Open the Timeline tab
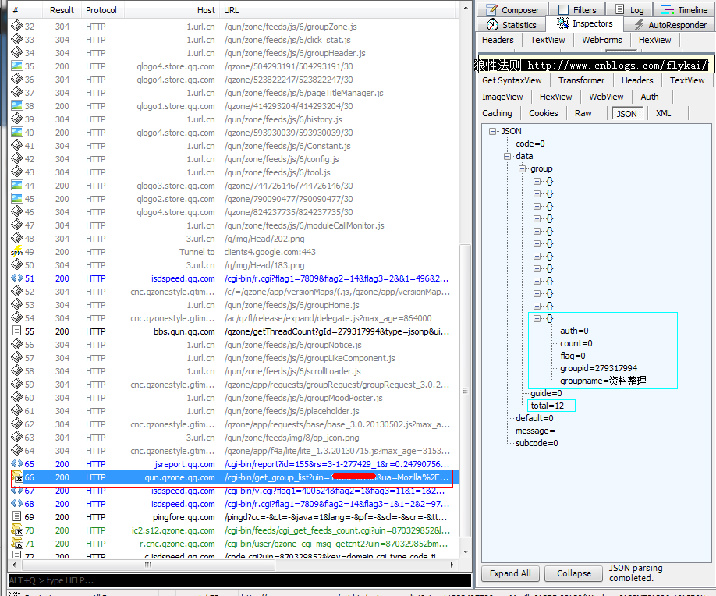 pyautogui.click(x=684, y=10)
